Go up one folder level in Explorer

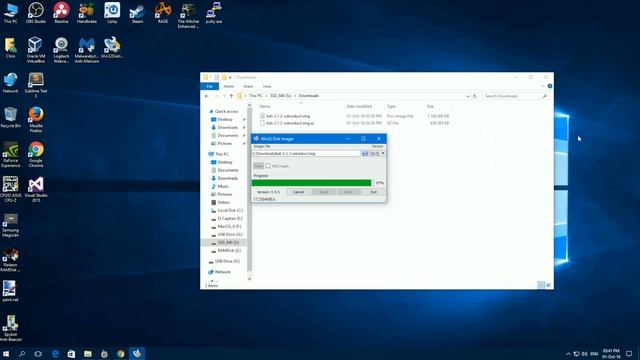click(231, 96)
